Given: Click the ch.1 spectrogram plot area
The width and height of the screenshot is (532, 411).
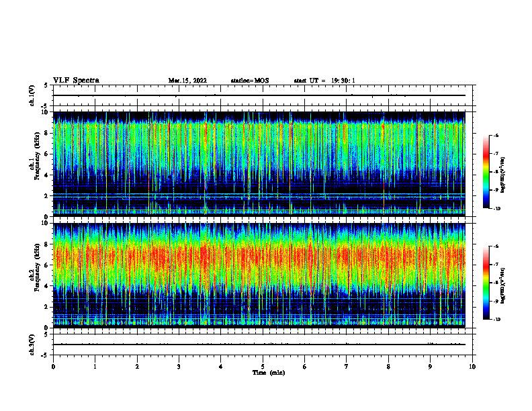Looking at the screenshot, I should pyautogui.click(x=259, y=164).
